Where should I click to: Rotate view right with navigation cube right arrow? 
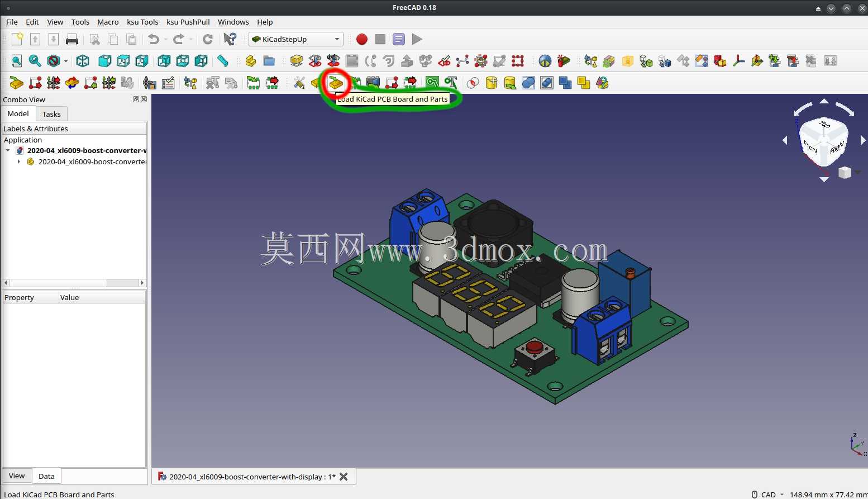point(863,140)
